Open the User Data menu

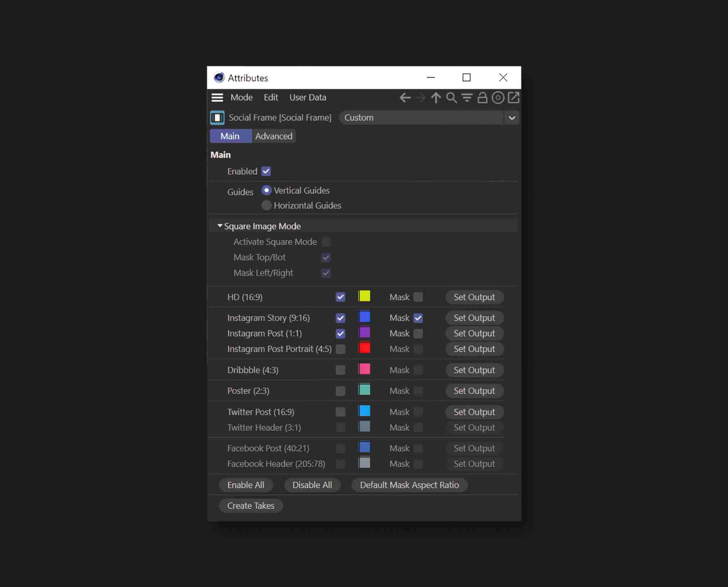[308, 97]
